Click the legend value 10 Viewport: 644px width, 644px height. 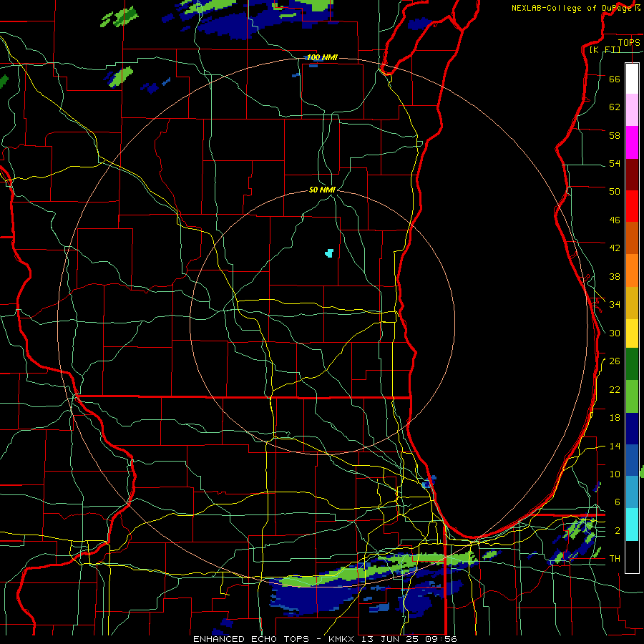coord(615,474)
